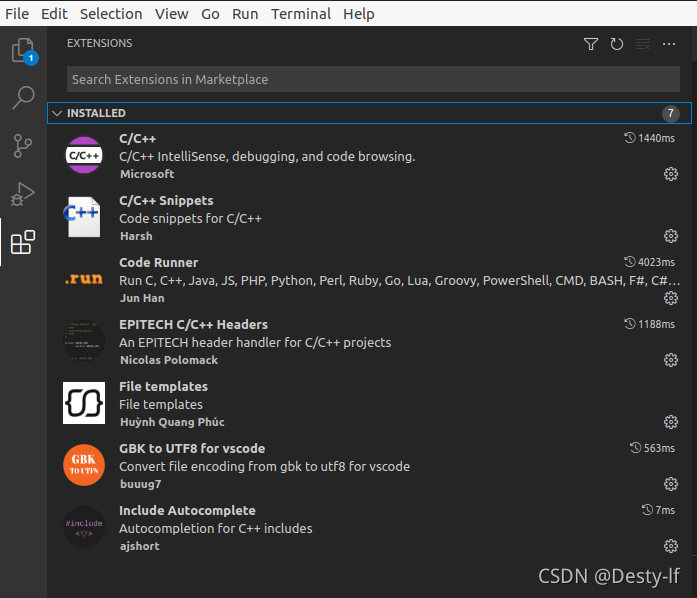The image size is (697, 598).
Task: Click the 'Code snippets for C/C++' description
Action: click(190, 218)
